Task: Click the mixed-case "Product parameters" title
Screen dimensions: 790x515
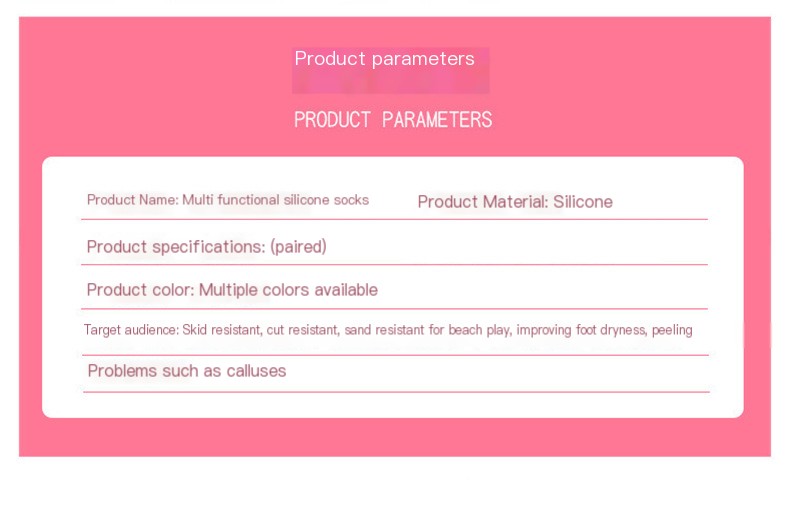Action: tap(384, 59)
